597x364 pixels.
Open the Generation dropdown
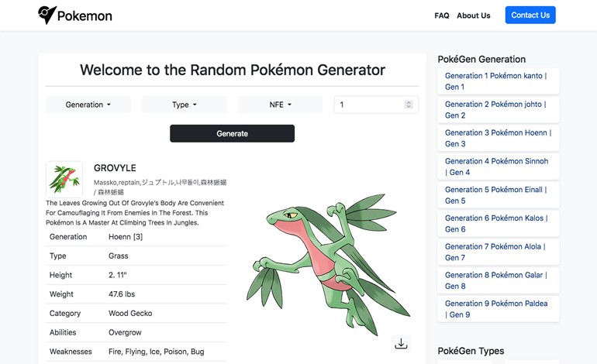88,105
